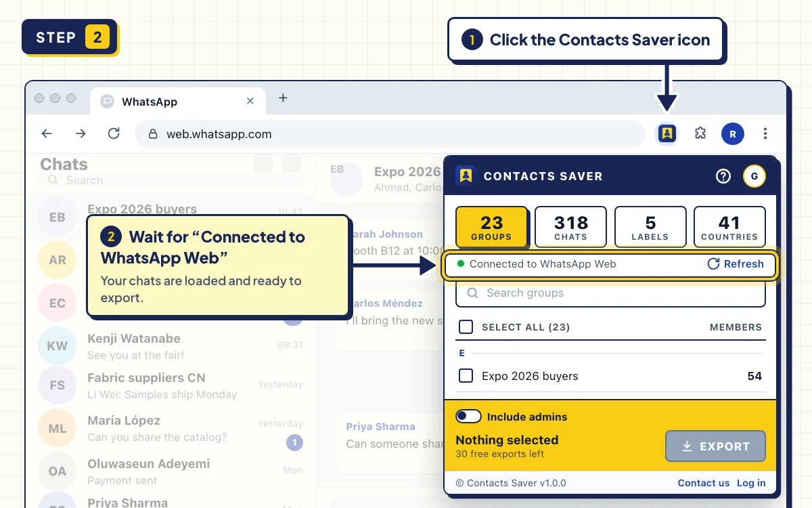Go back with the browser back arrow

(47, 133)
